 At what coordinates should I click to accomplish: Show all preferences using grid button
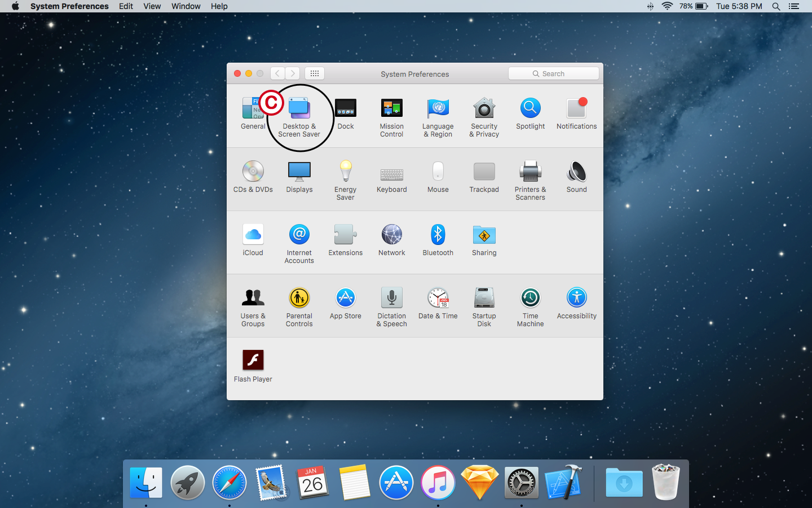314,73
